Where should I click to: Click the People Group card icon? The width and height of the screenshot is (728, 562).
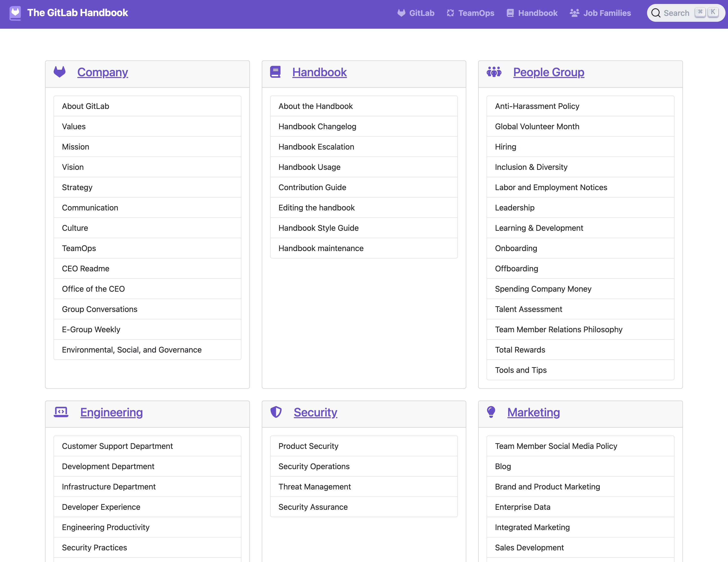coord(494,72)
